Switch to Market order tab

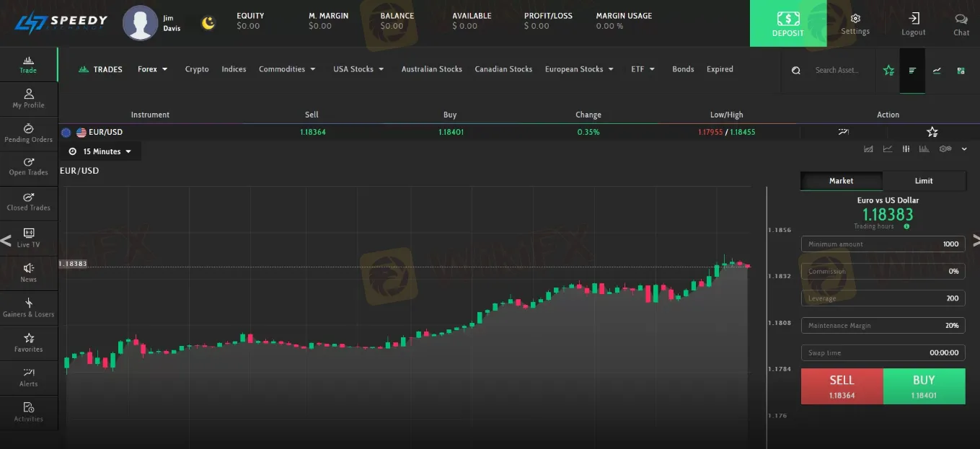[x=842, y=181]
